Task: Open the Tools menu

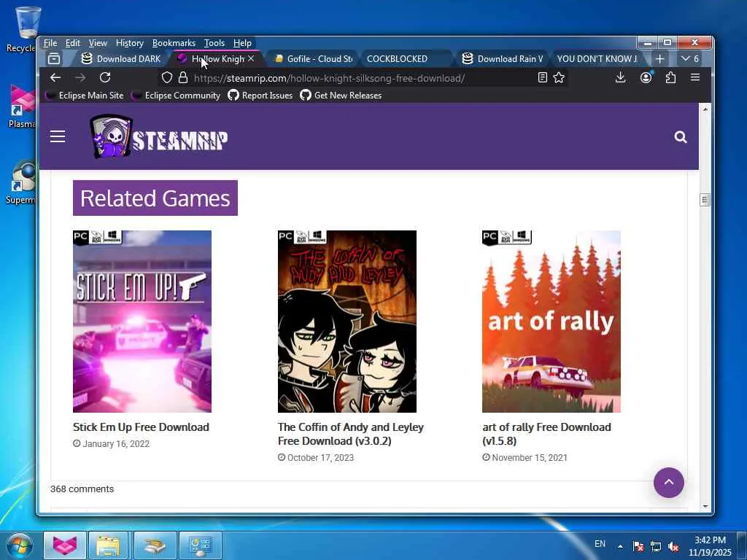Action: coord(214,43)
